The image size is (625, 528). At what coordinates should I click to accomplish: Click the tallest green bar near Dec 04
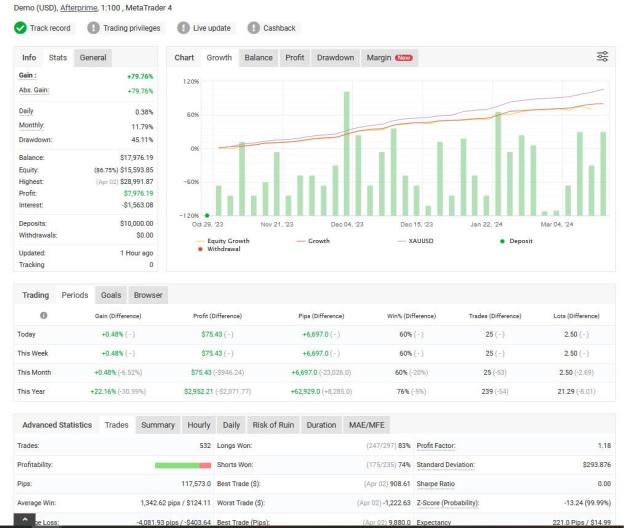pos(346,153)
